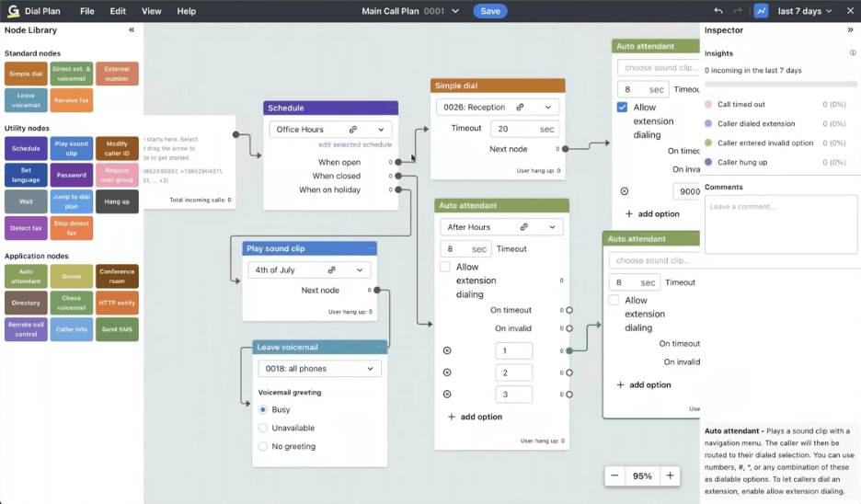Click edit selected schedule link

(x=355, y=145)
